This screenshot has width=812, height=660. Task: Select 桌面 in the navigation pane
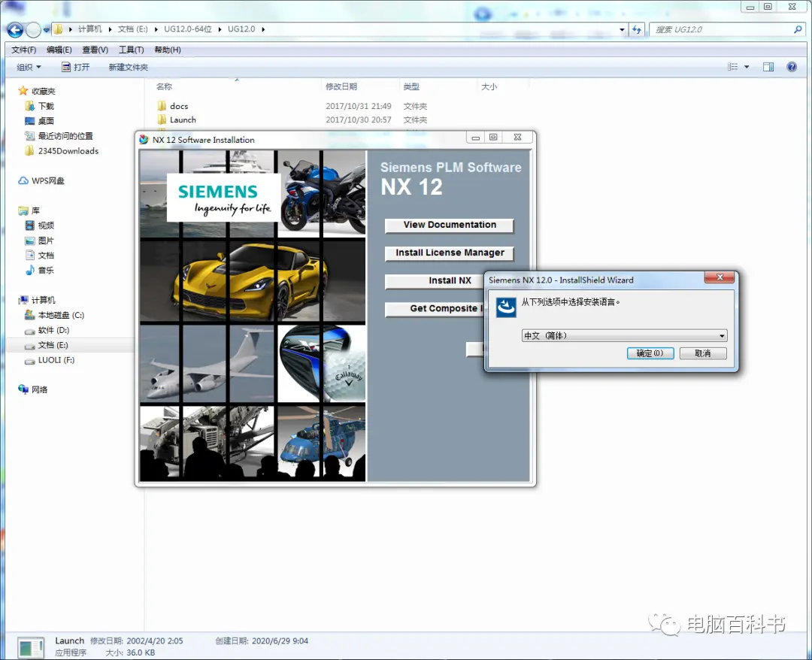tap(39, 121)
